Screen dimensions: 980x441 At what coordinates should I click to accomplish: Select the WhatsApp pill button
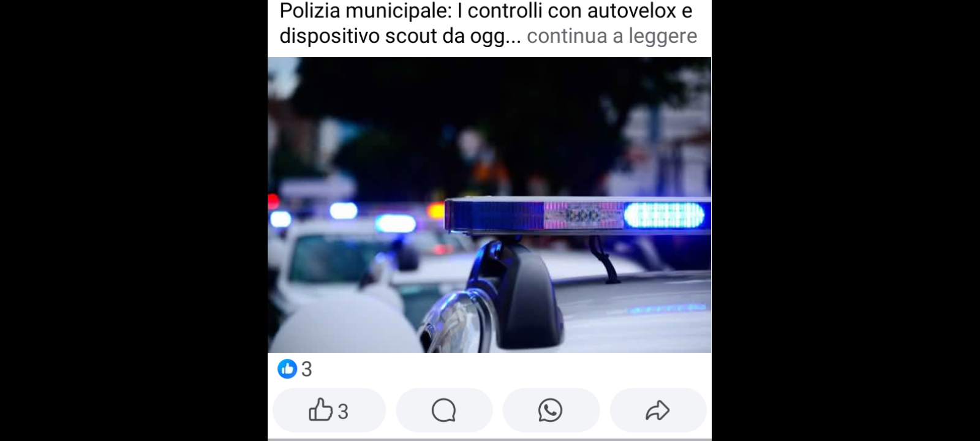[x=551, y=410]
